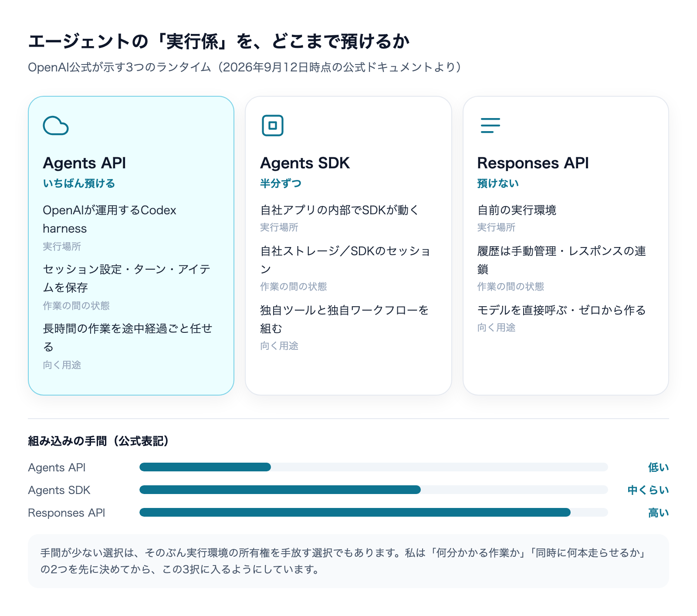This screenshot has height=616, width=697.
Task: Click the '半分ずつ' subtitle
Action: coord(281,183)
